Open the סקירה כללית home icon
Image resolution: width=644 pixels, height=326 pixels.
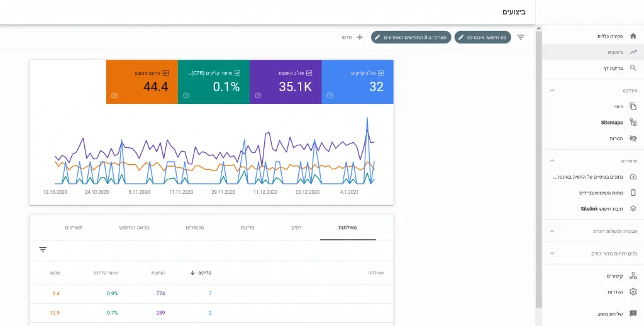point(633,36)
